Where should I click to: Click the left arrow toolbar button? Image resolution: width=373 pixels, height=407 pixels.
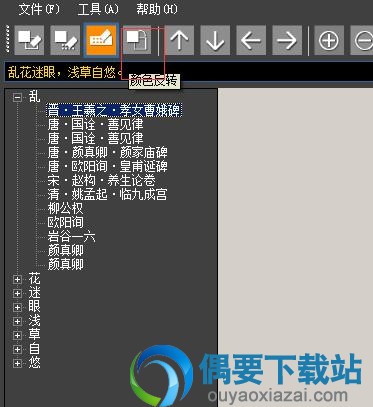251,40
